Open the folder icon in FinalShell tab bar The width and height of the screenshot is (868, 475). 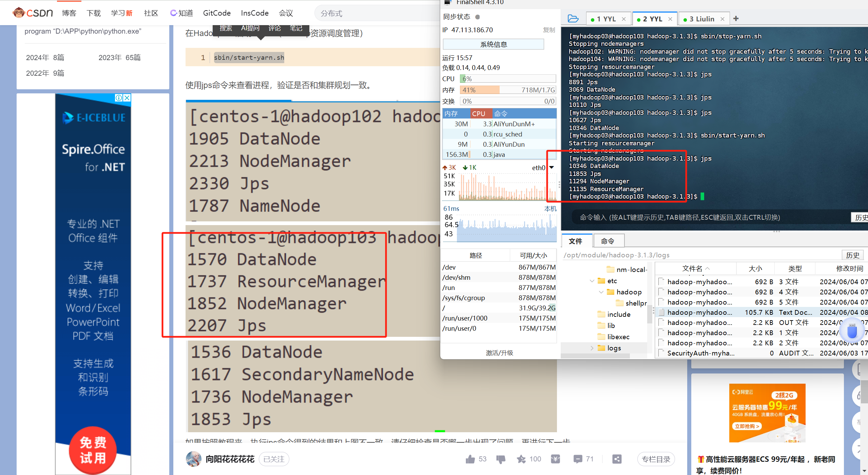[x=573, y=19]
